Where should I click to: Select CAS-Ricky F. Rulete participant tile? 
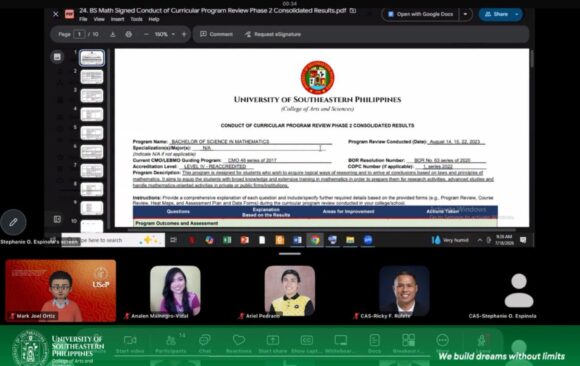click(x=404, y=291)
